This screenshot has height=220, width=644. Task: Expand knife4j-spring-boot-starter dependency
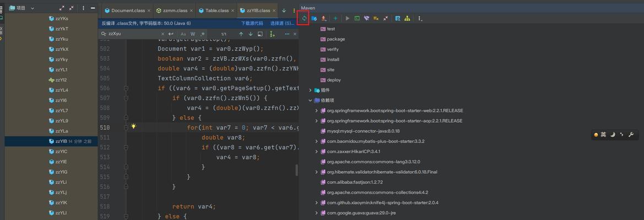pyautogui.click(x=316, y=203)
